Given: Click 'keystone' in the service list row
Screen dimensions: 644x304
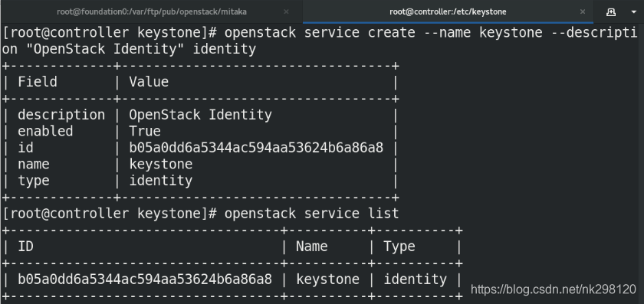Looking at the screenshot, I should [328, 279].
